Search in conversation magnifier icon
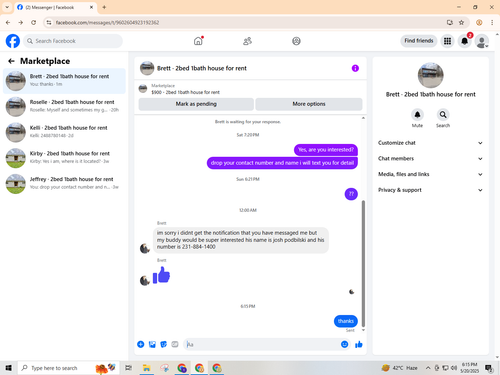The height and width of the screenshot is (375, 500). click(443, 115)
